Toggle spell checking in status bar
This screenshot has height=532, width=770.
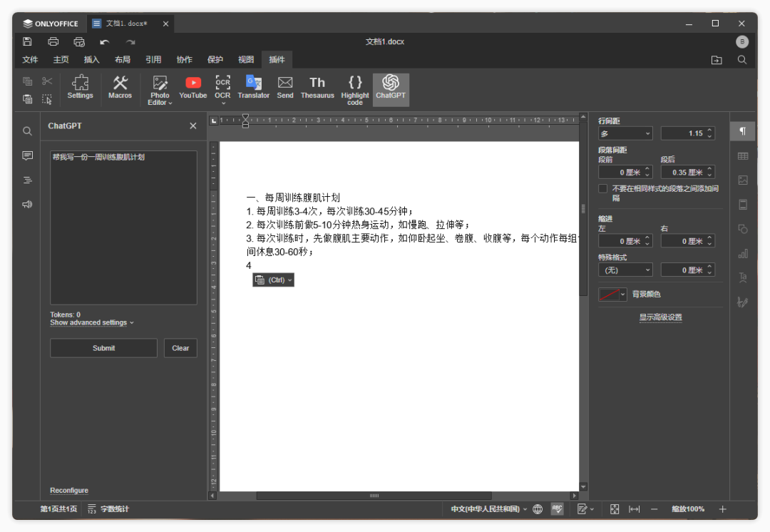(557, 509)
